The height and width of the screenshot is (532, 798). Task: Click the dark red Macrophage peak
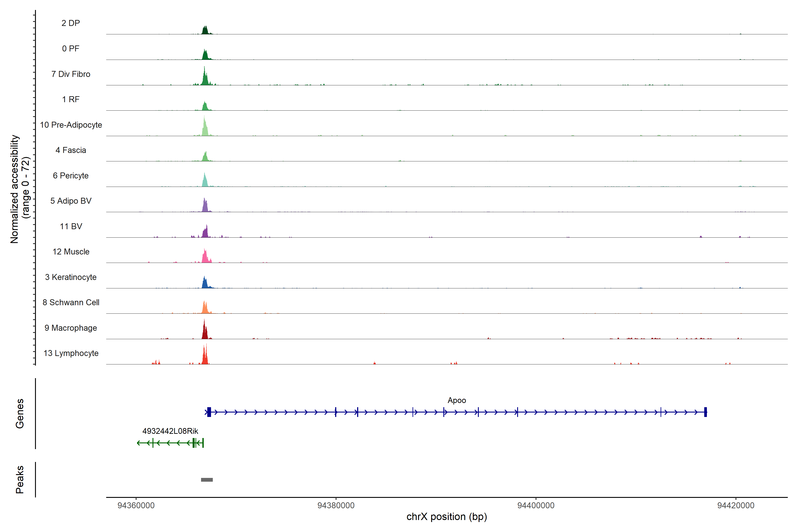coord(205,332)
